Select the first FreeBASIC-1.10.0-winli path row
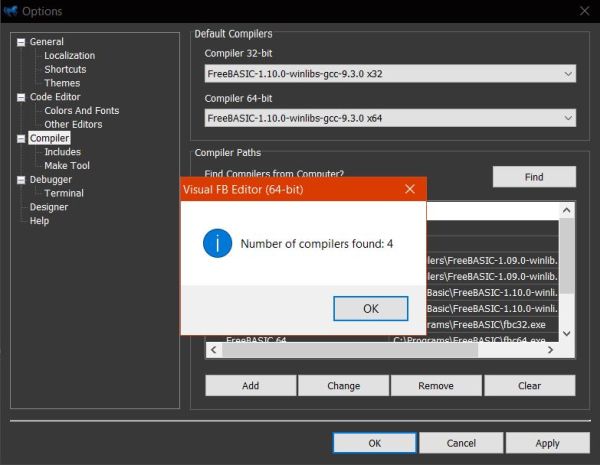The height and width of the screenshot is (465, 600). pos(492,292)
